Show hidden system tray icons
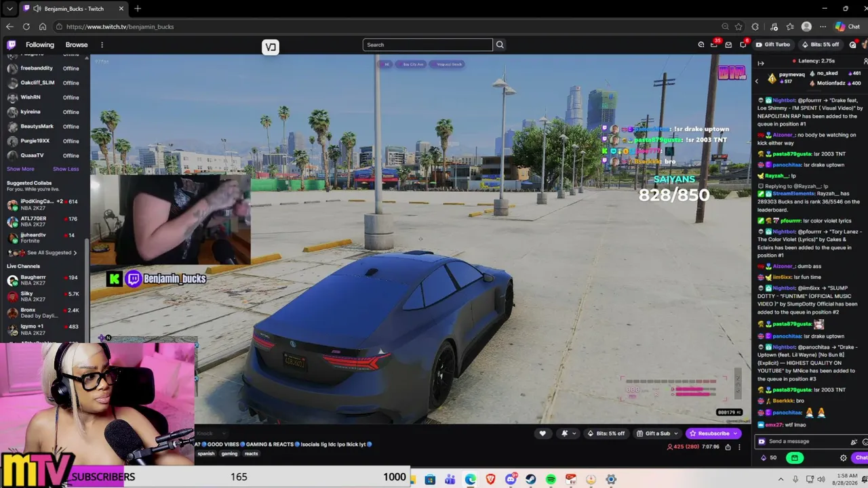The image size is (868, 488). click(x=781, y=480)
